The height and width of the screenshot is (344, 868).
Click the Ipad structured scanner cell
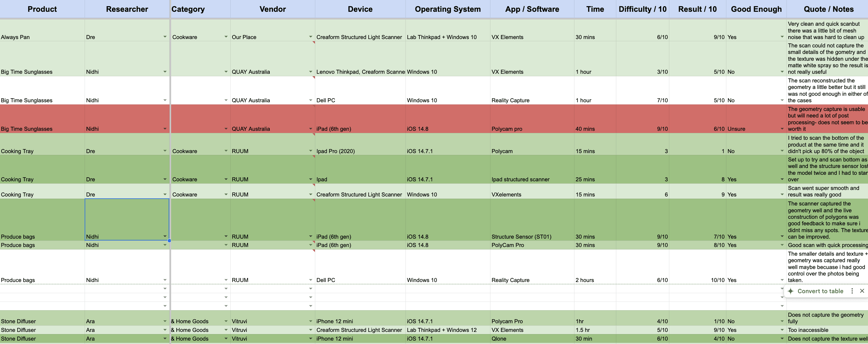click(x=532, y=170)
